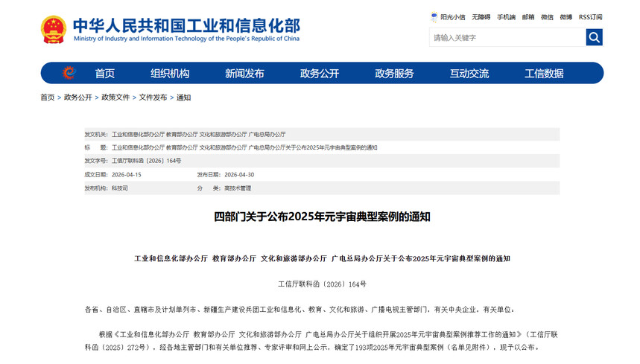Click 文件发布 in the breadcrumb trail
Viewport: 640px width, 364px height.
[153, 98]
